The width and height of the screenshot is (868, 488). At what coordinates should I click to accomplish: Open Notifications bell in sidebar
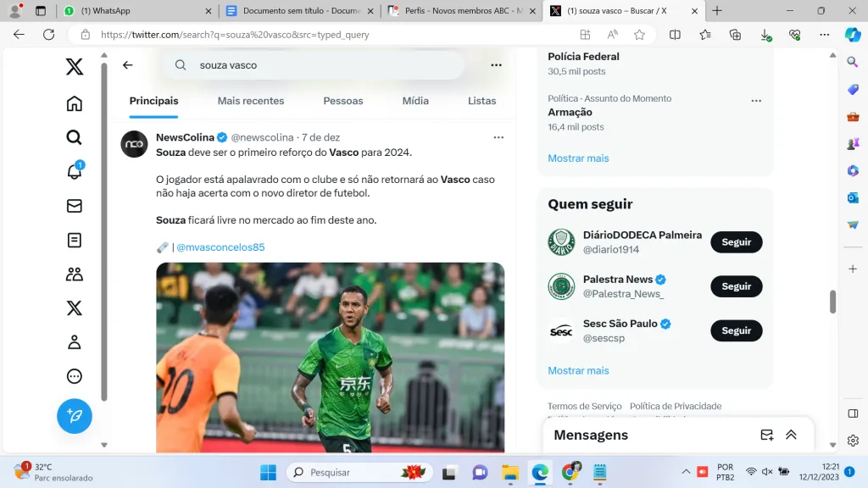[x=75, y=171]
